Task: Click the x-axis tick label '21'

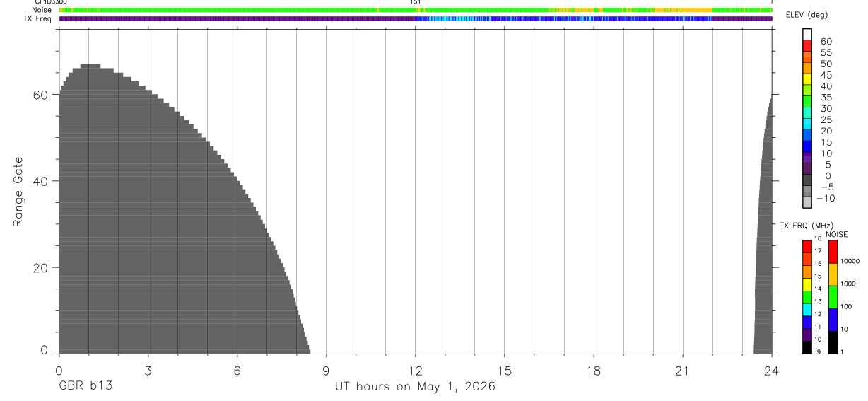Action: coord(683,371)
